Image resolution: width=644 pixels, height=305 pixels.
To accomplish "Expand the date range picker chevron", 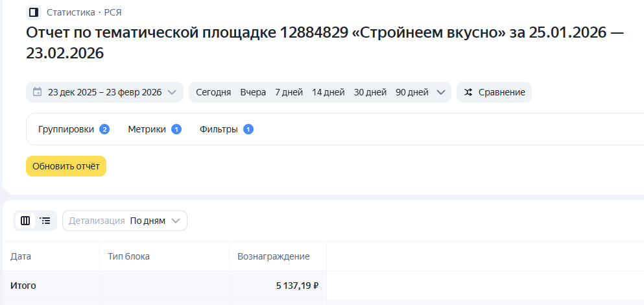I will click(172, 92).
